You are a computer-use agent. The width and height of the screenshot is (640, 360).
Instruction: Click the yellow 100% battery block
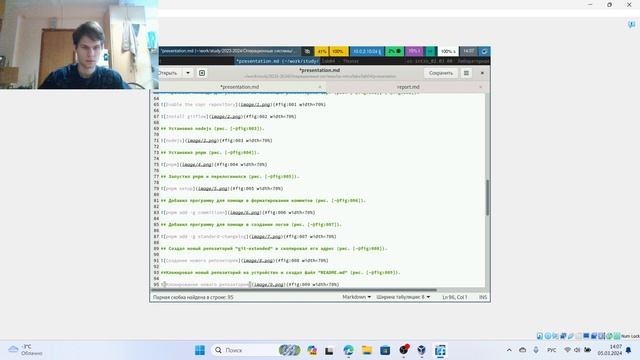[x=338, y=51]
